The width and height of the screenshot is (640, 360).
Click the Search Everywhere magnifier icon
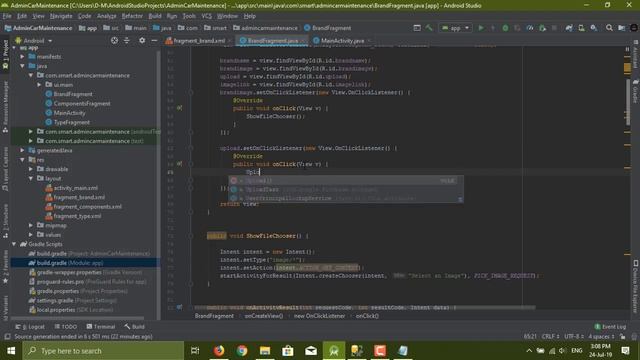pos(609,28)
